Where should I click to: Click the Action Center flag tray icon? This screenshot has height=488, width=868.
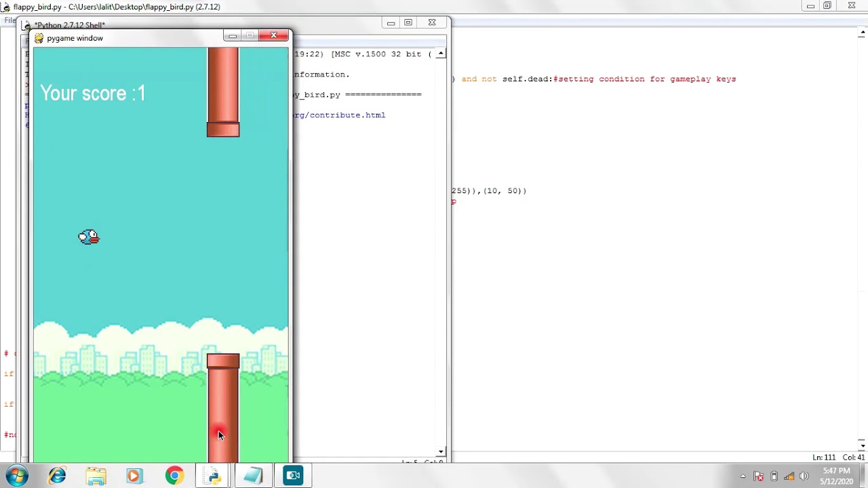click(759, 476)
